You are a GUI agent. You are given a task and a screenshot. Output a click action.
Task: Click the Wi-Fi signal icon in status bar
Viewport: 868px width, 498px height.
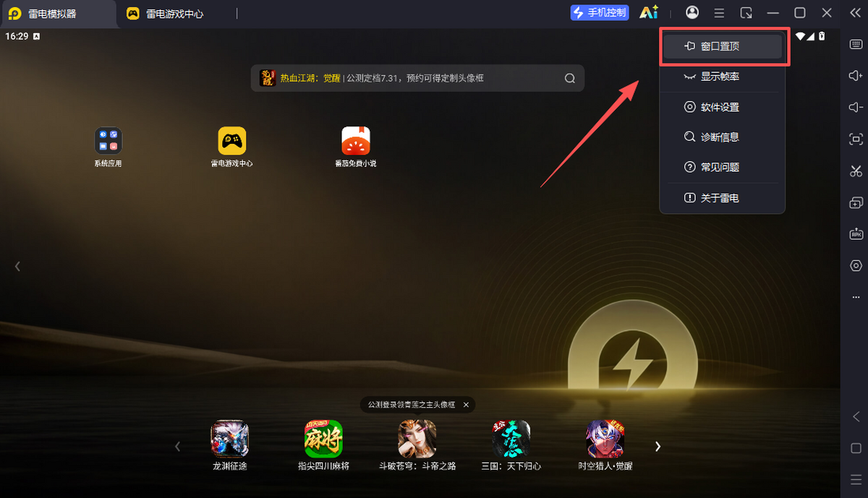tap(801, 36)
